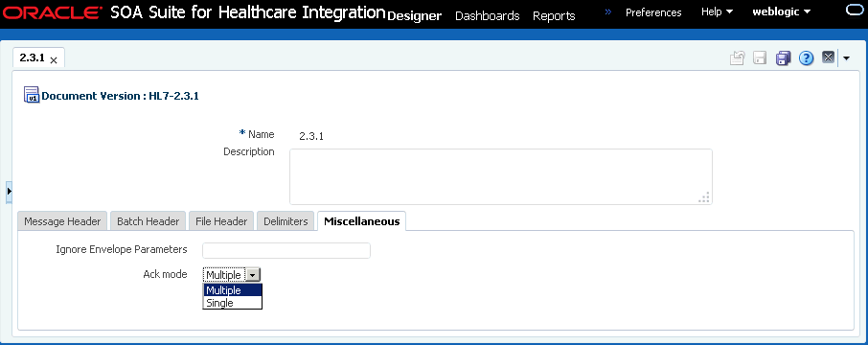Switch to the Batch Header tab

point(148,221)
